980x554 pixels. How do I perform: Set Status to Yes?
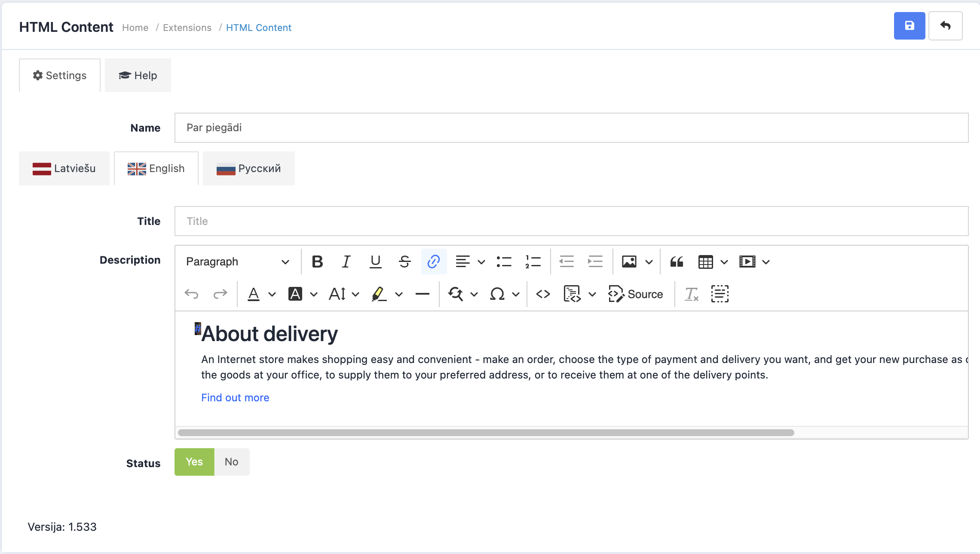click(194, 462)
